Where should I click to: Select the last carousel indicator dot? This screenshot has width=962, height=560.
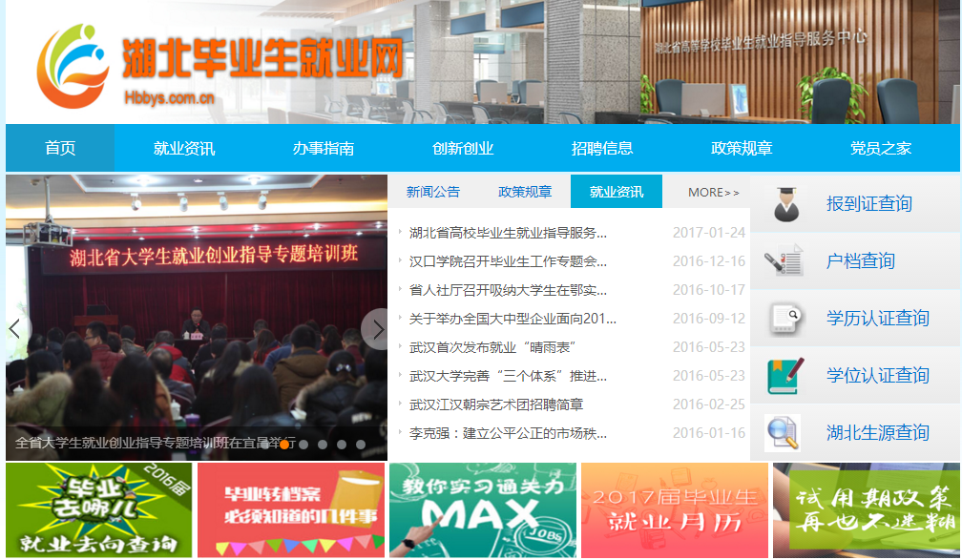pos(361,445)
